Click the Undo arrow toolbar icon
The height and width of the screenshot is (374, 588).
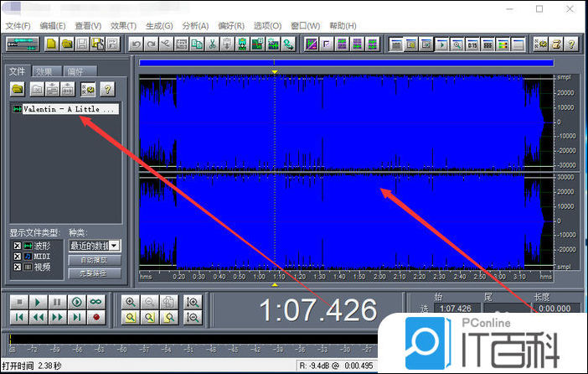pos(136,44)
